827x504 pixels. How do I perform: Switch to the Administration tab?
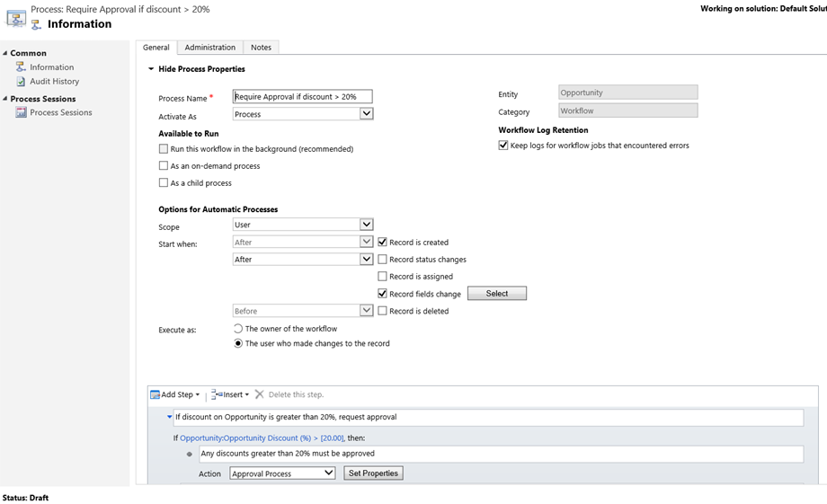point(210,48)
